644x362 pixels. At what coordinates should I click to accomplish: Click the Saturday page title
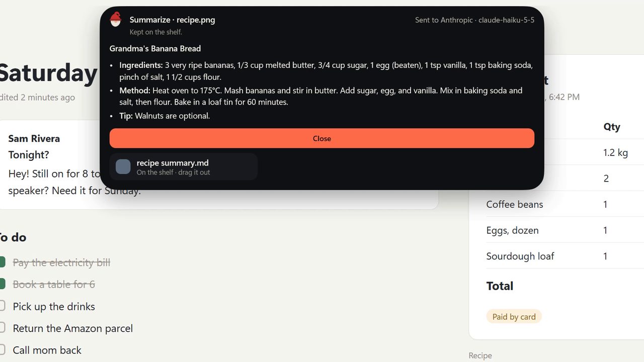click(x=48, y=73)
